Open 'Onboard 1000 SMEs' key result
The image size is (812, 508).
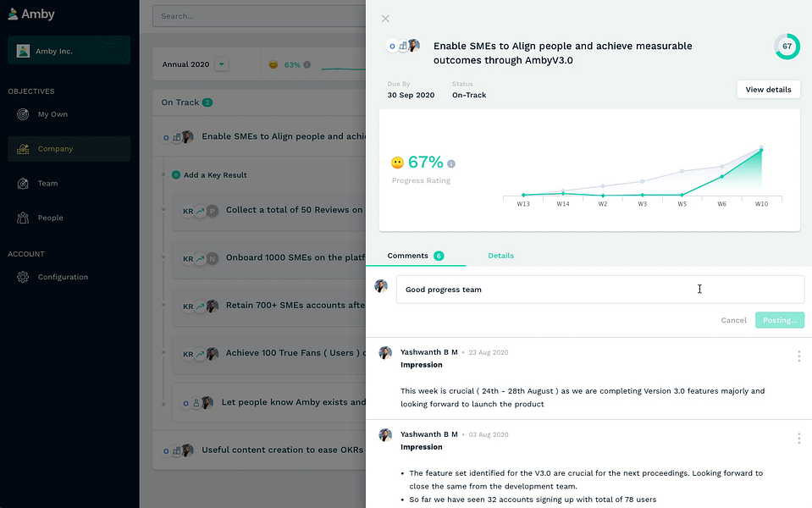pyautogui.click(x=268, y=258)
